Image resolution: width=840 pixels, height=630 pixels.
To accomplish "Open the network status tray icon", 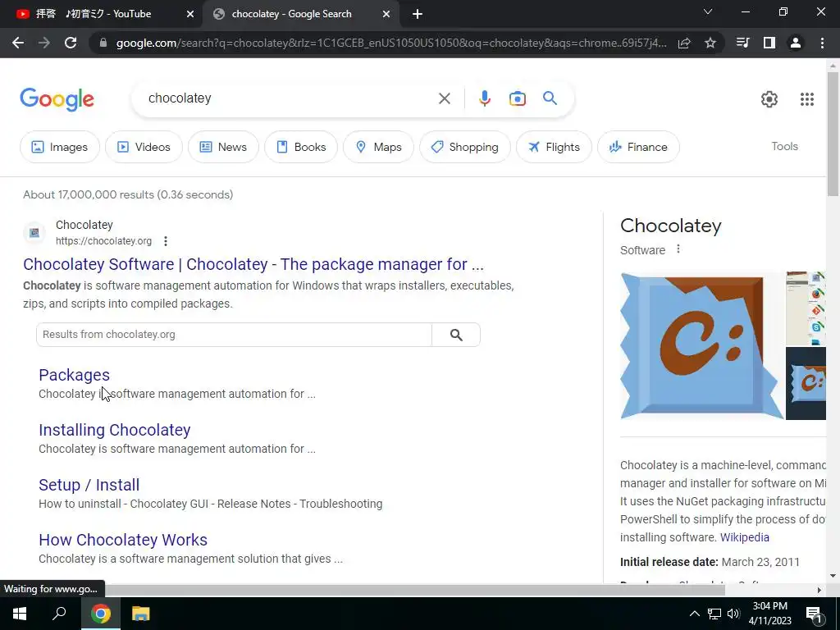I will point(714,614).
